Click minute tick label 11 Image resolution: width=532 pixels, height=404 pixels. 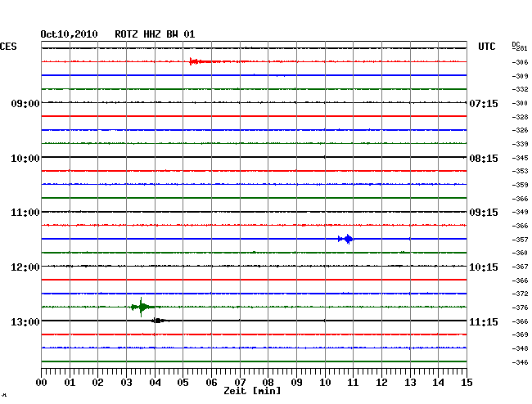(353, 383)
